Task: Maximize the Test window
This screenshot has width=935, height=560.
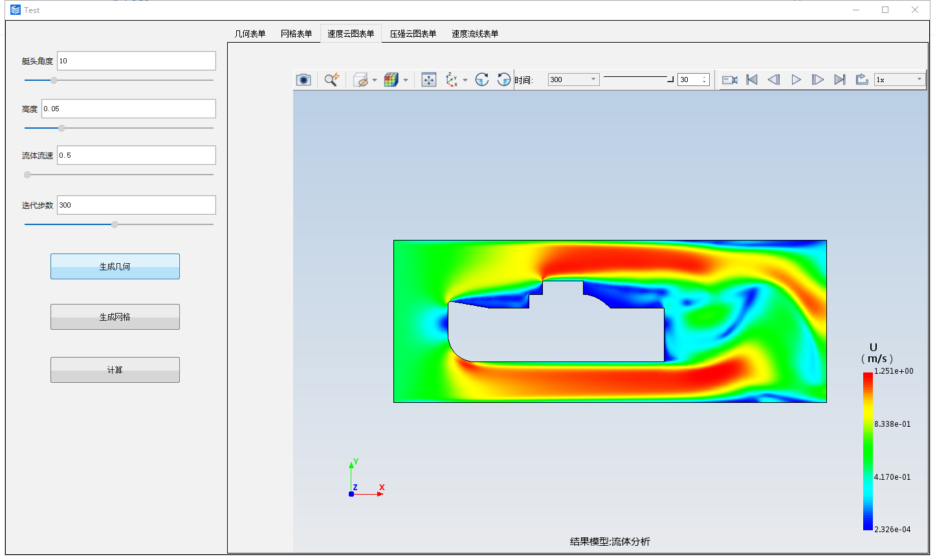Action: 885,10
